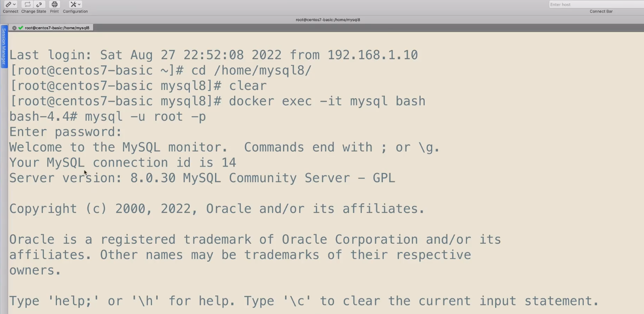Click the Connect Bar label
Image resolution: width=644 pixels, height=314 pixels.
[601, 11]
